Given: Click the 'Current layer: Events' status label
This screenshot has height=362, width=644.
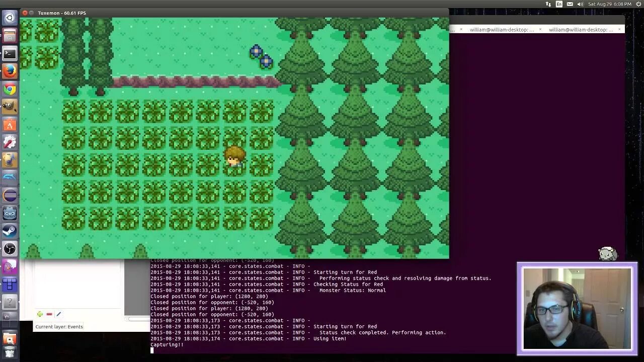Looking at the screenshot, I should tap(59, 327).
